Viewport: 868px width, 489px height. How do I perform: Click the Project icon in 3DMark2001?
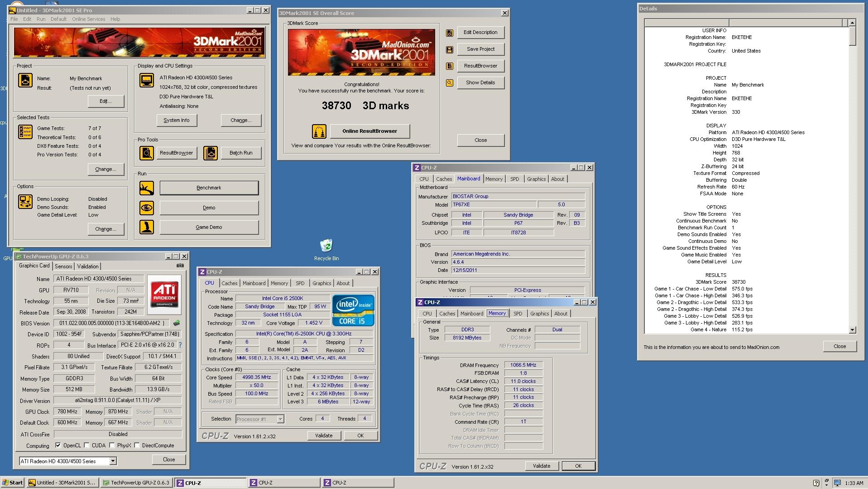coord(25,80)
